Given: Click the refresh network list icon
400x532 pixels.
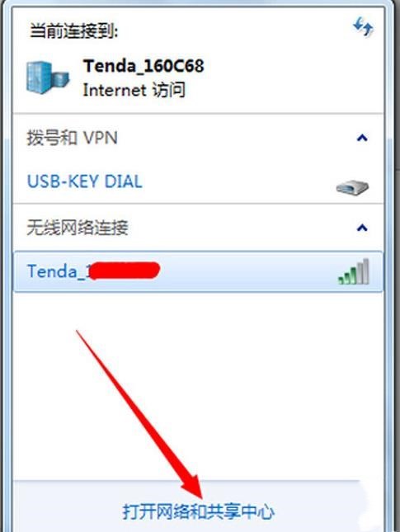Looking at the screenshot, I should tap(363, 27).
